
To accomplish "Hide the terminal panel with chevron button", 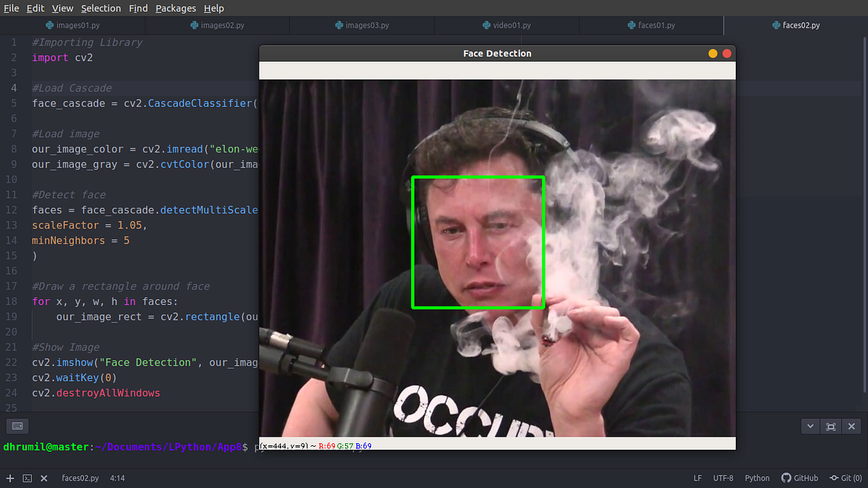I will click(810, 427).
